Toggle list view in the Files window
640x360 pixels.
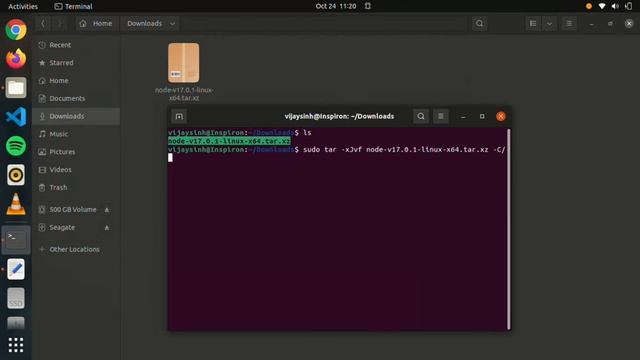533,24
